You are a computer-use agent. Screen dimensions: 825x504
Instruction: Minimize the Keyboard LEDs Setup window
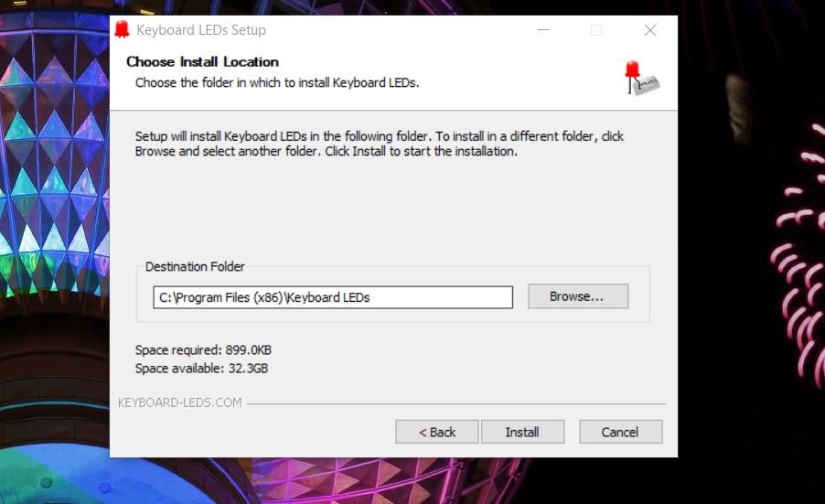click(x=543, y=30)
